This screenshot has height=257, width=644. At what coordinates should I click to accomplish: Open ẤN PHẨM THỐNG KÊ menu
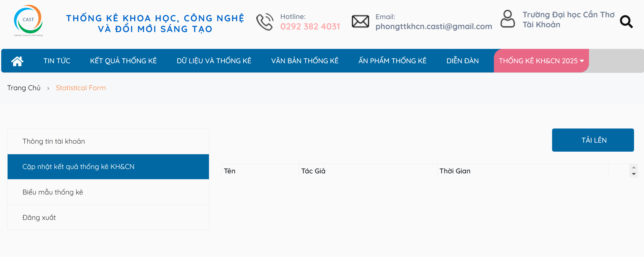tap(392, 61)
